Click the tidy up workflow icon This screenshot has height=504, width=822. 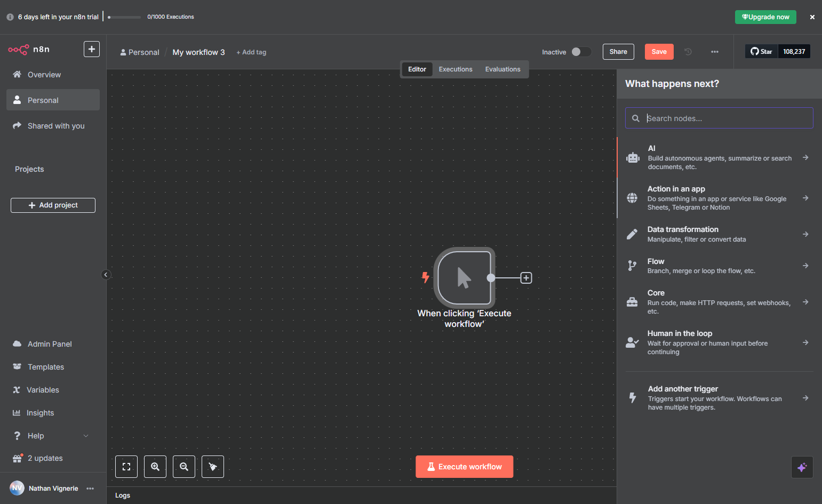click(x=213, y=467)
